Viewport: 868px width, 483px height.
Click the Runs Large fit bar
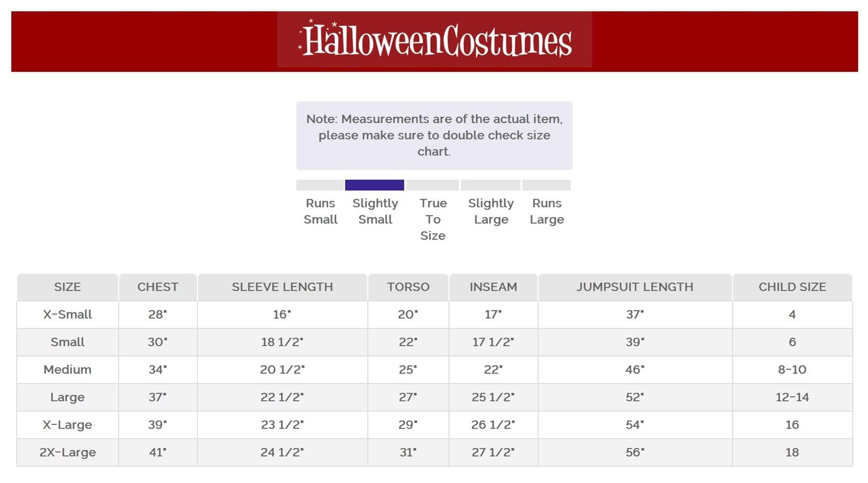547,185
